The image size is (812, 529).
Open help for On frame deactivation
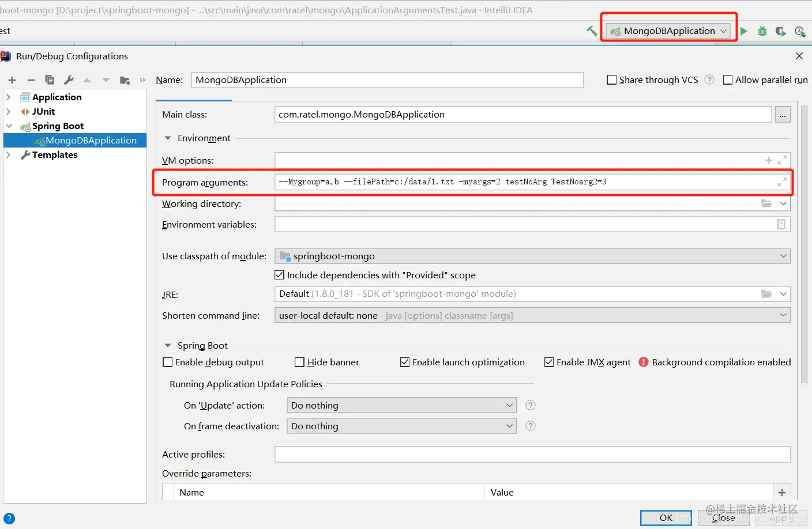pyautogui.click(x=531, y=426)
